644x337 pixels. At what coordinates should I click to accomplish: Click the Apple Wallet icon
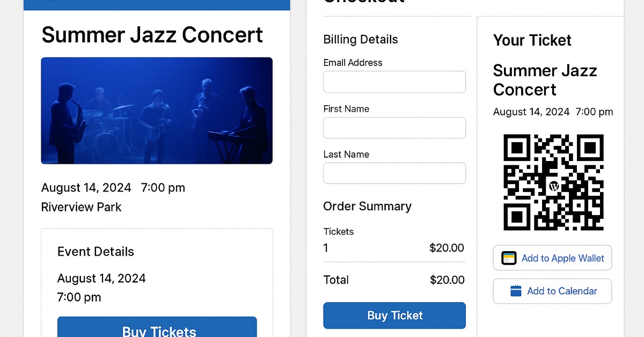click(x=509, y=258)
